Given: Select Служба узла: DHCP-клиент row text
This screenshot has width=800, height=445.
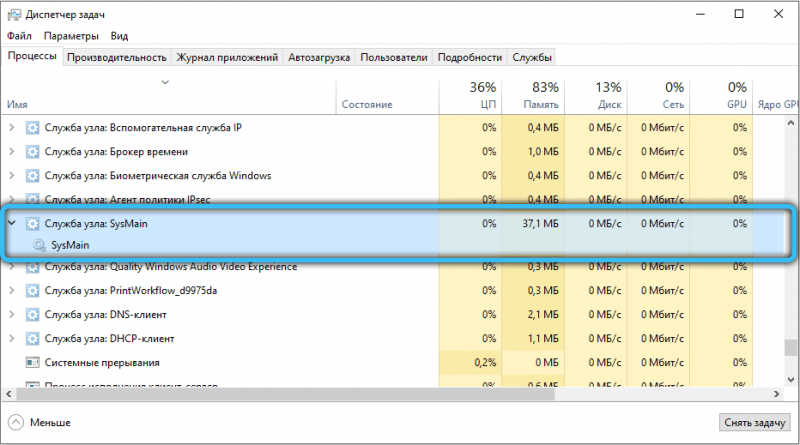Looking at the screenshot, I should tap(109, 338).
